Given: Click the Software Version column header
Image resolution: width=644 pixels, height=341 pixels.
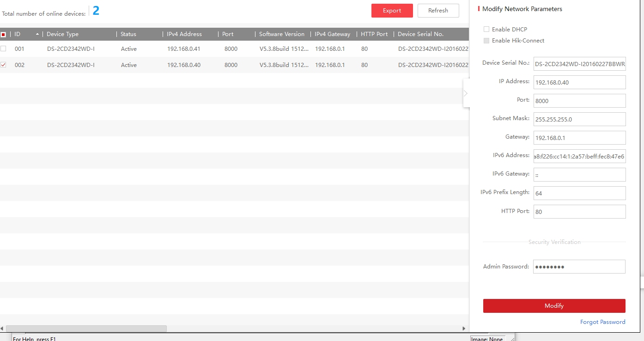Looking at the screenshot, I should [x=281, y=34].
